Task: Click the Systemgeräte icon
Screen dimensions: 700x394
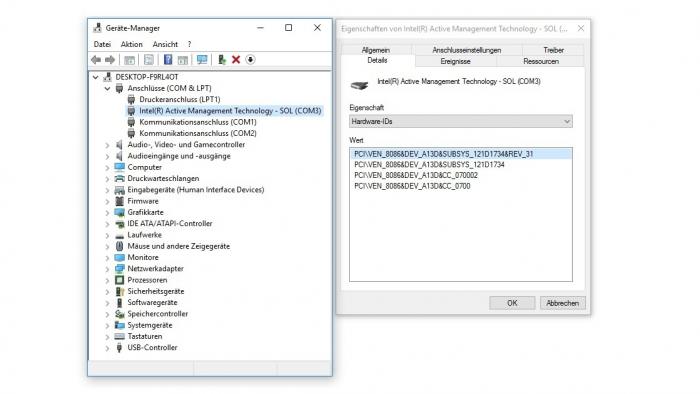Action: [x=119, y=325]
